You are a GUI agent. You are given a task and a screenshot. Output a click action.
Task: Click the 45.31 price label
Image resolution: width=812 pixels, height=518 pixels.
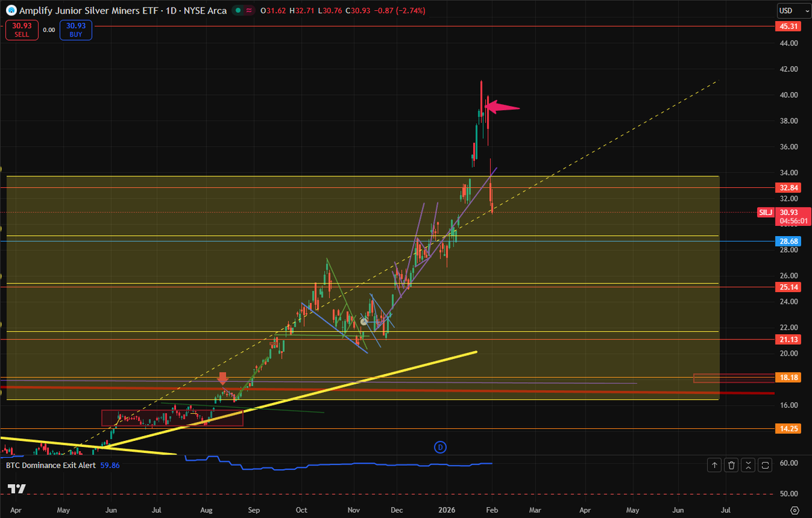(x=790, y=26)
